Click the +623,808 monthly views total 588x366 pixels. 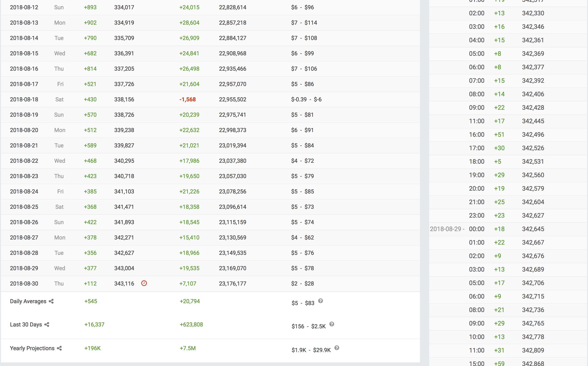(x=191, y=324)
